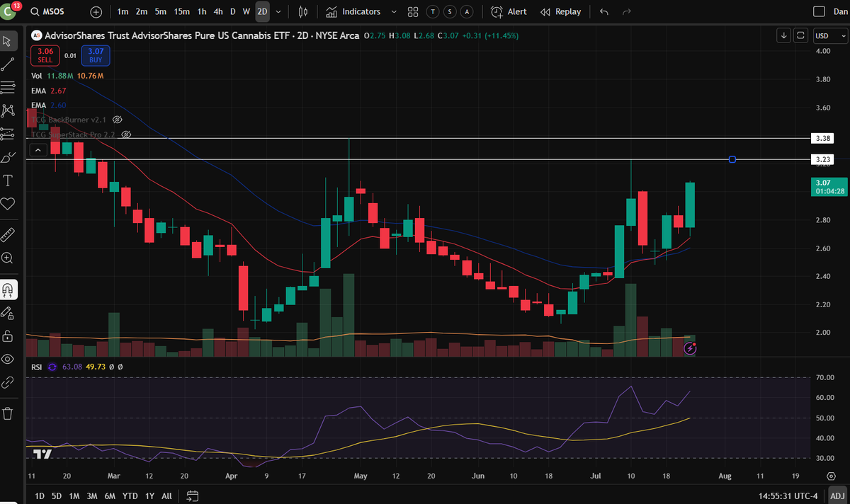Open the forecasting and position tools

tap(8, 134)
